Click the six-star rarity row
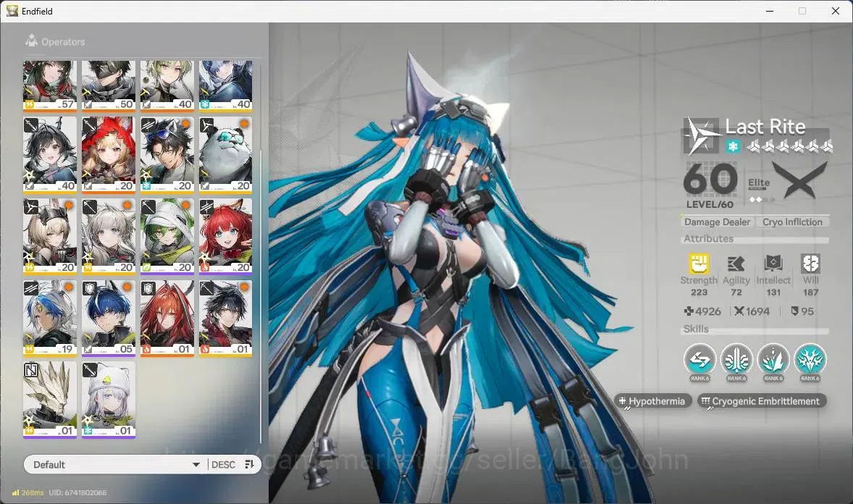Screen dimensions: 853x504 pos(790,146)
